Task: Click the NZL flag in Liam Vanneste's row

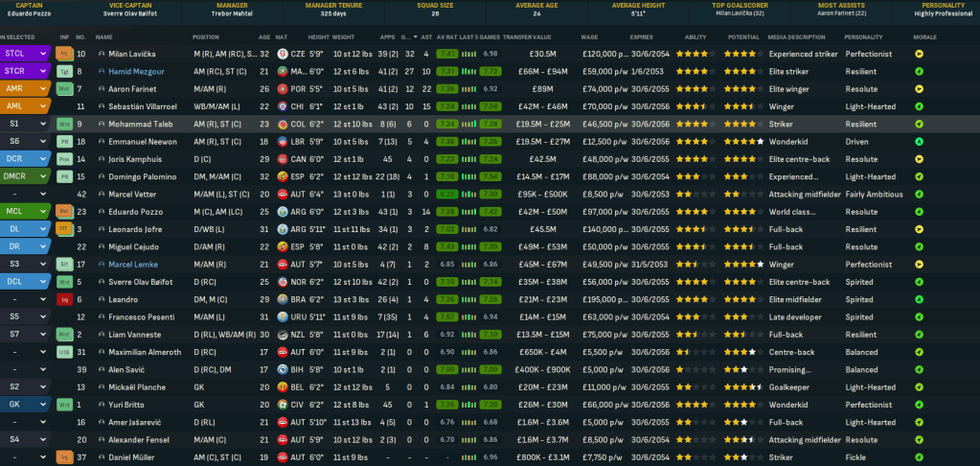Action: click(x=282, y=335)
